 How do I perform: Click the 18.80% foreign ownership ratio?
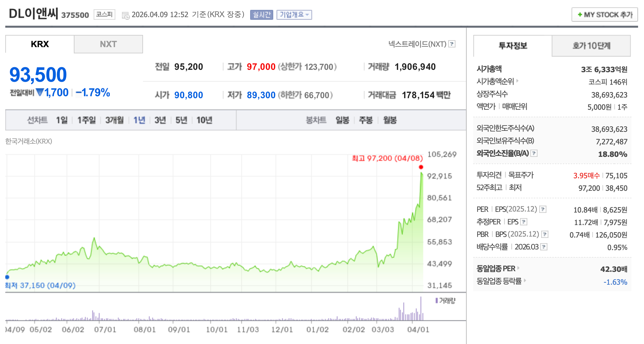[613, 154]
